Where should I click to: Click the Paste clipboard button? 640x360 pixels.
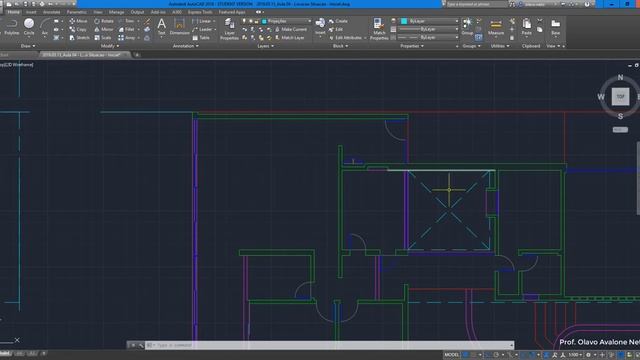(x=527, y=27)
